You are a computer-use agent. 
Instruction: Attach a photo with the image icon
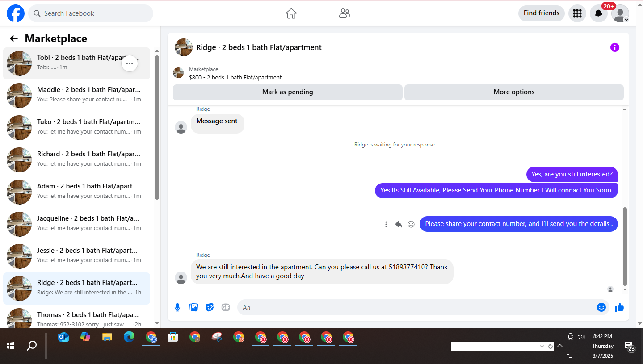click(x=193, y=307)
